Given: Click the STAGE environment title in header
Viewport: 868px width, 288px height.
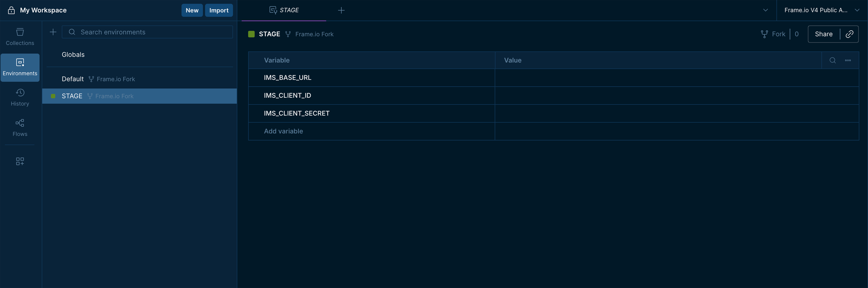Looking at the screenshot, I should point(269,34).
